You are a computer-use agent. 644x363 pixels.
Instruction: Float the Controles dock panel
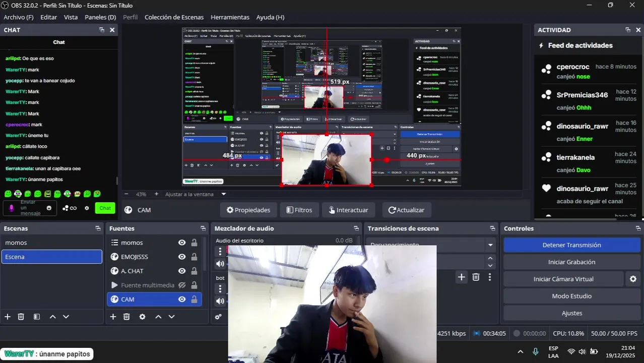[638, 228]
